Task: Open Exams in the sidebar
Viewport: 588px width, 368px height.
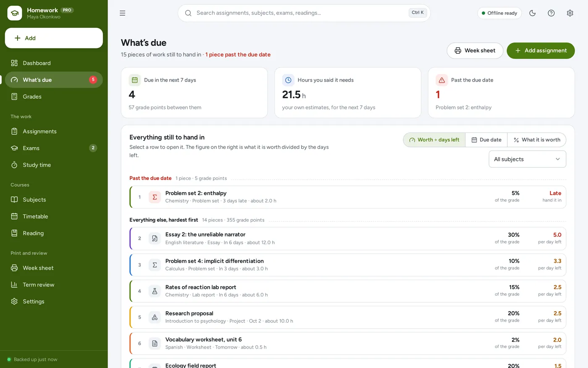Action: (54, 148)
